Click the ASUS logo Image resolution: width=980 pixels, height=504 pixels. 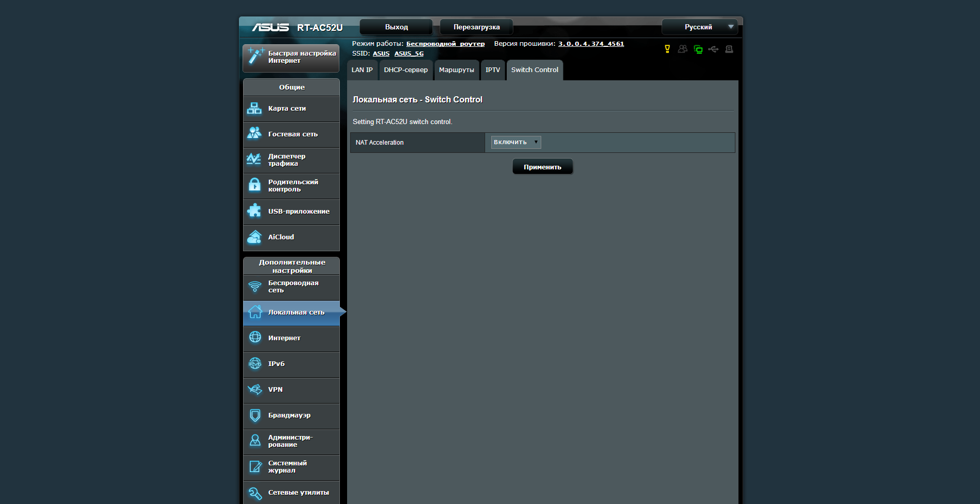270,27
